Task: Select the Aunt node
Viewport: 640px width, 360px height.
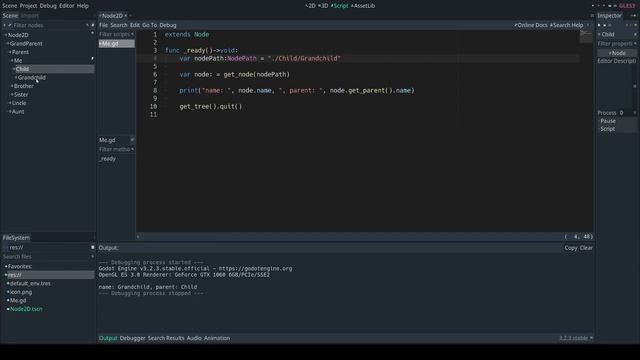Action: (x=18, y=112)
